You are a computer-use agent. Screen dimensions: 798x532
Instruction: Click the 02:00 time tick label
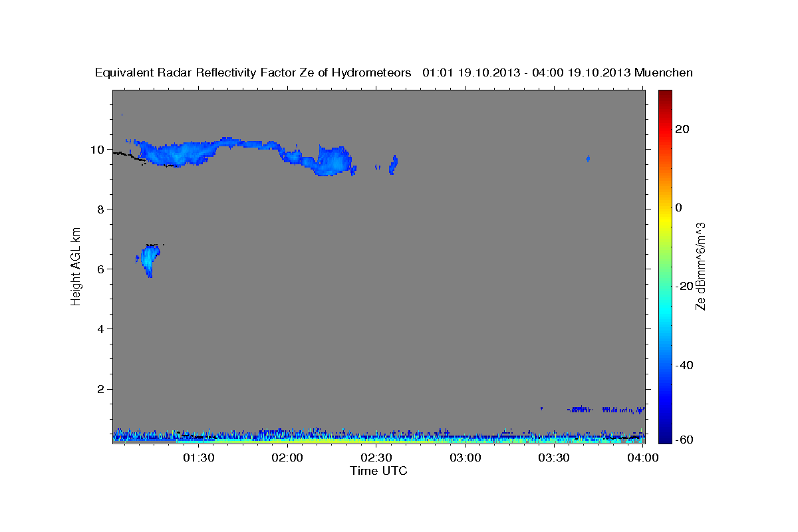pos(288,458)
